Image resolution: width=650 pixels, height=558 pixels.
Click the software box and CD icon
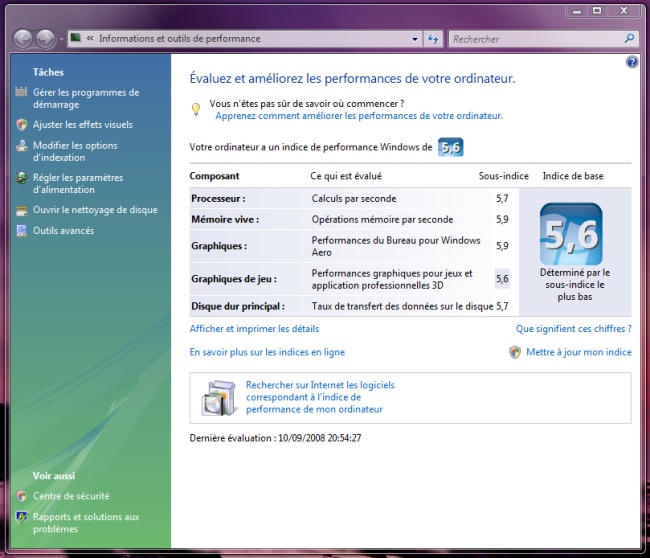point(220,398)
